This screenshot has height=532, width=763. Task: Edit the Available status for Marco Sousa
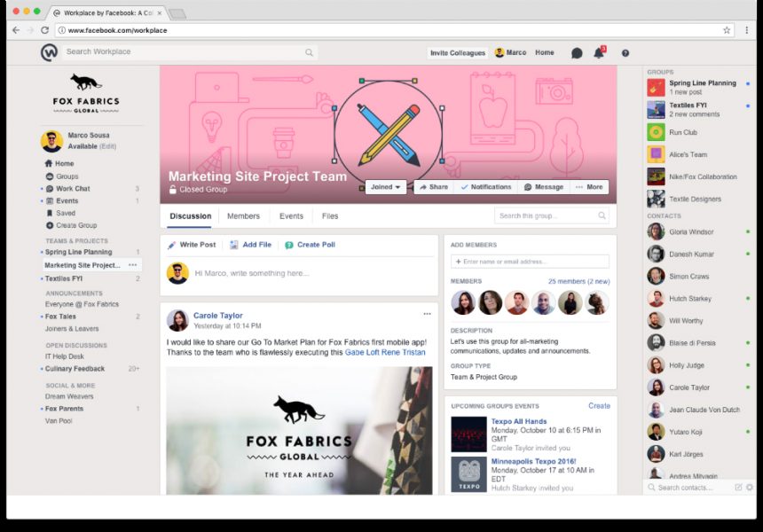pos(107,146)
